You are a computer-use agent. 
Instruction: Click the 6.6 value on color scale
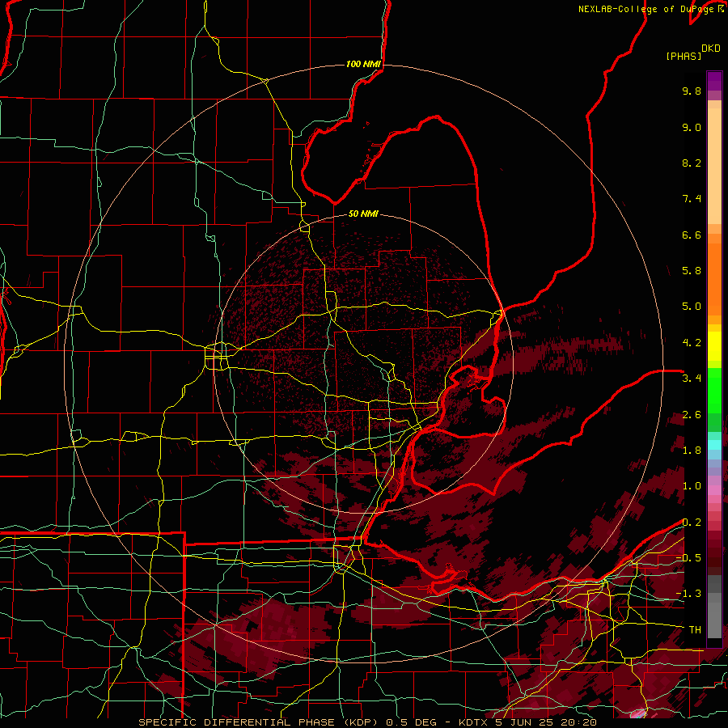point(692,235)
